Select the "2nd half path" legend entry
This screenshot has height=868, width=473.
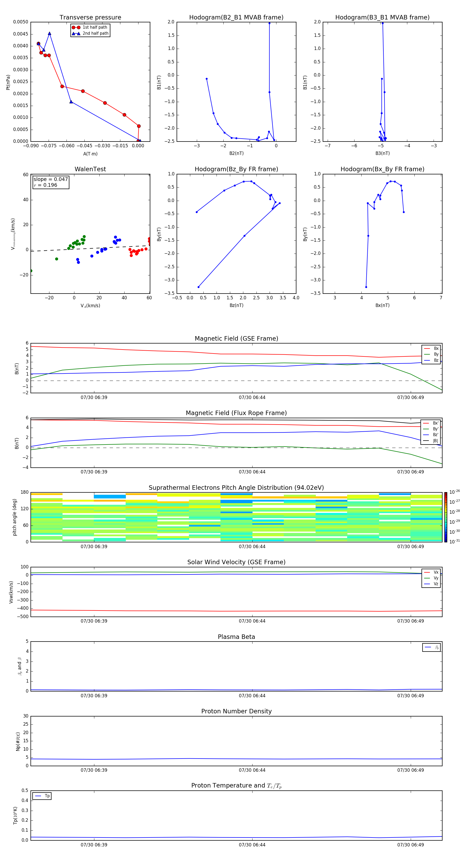point(90,33)
